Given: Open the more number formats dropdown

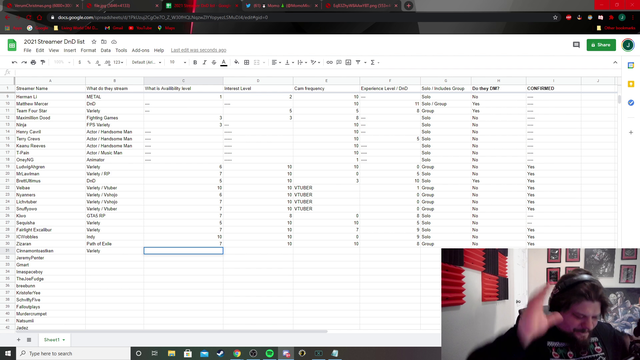Looking at the screenshot, I should point(118,62).
